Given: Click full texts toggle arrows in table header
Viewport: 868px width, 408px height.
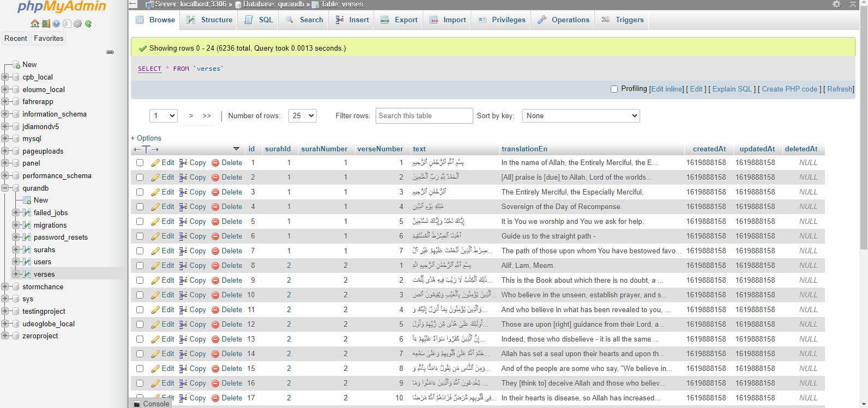Looking at the screenshot, I should (x=146, y=149).
